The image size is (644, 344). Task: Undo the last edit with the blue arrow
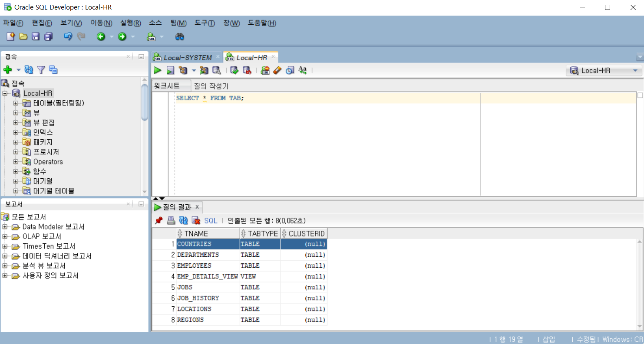(x=68, y=37)
